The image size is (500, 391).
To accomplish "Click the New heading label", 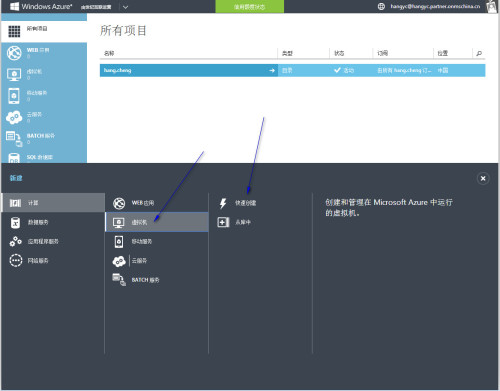I will tap(16, 178).
